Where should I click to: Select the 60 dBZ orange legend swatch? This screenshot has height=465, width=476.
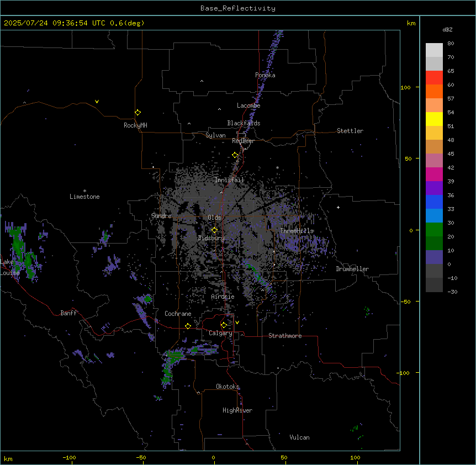[x=434, y=91]
